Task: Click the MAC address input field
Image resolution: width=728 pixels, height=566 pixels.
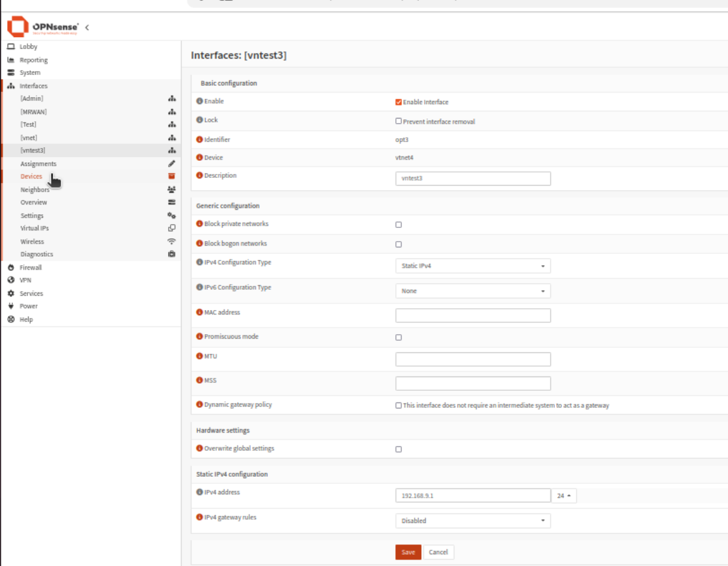Action: pos(473,316)
